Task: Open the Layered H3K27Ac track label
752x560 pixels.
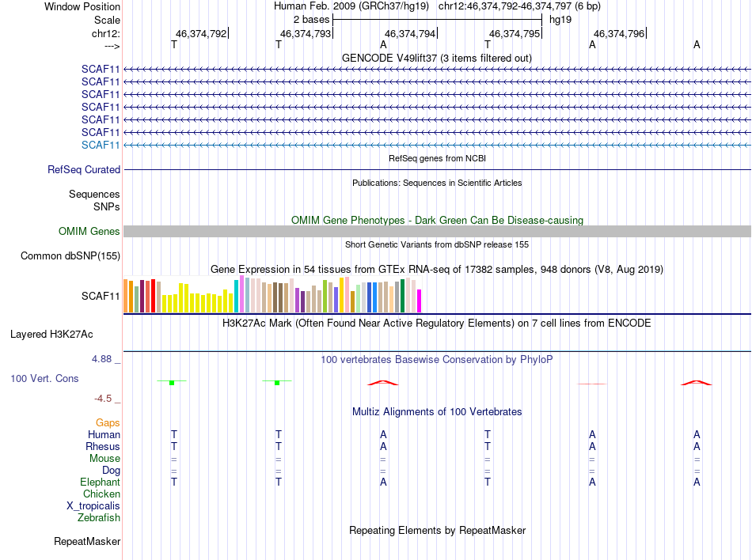Action: pyautogui.click(x=51, y=335)
